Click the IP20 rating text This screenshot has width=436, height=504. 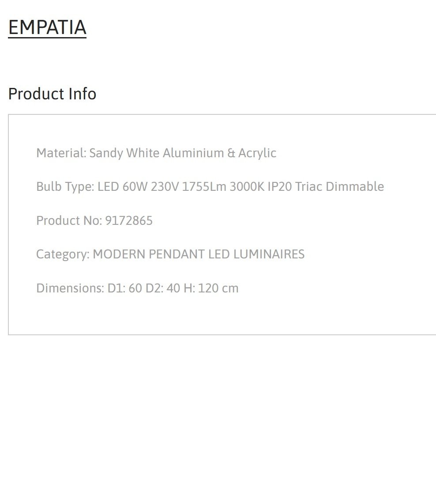click(280, 187)
